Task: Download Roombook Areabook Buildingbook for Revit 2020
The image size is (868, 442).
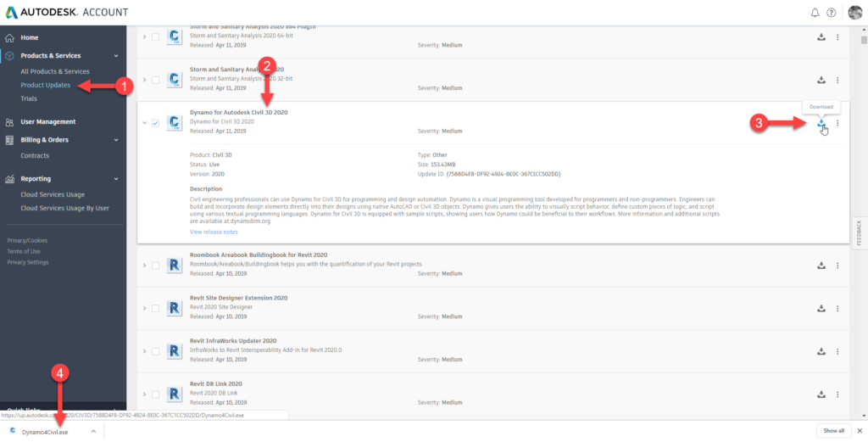Action: [x=821, y=266]
